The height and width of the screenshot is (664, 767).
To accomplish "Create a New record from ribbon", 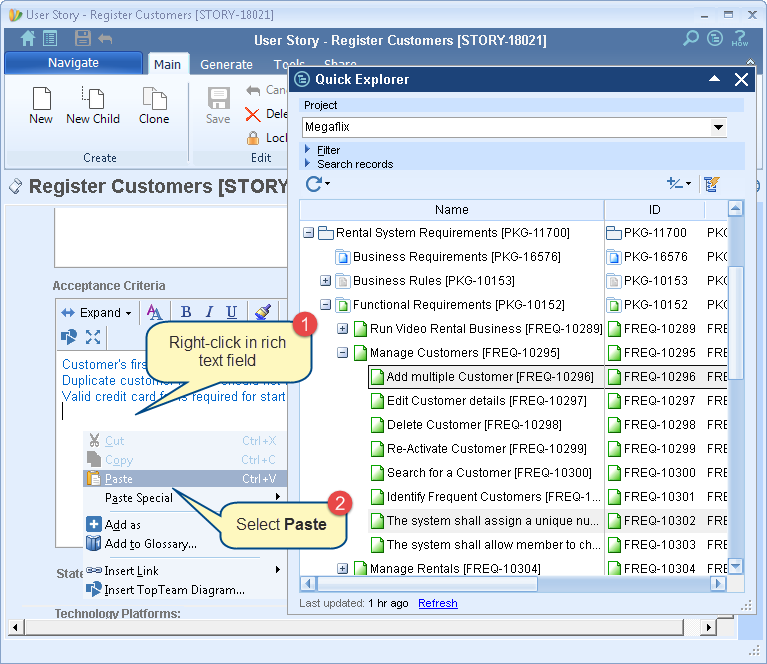I will tap(41, 105).
